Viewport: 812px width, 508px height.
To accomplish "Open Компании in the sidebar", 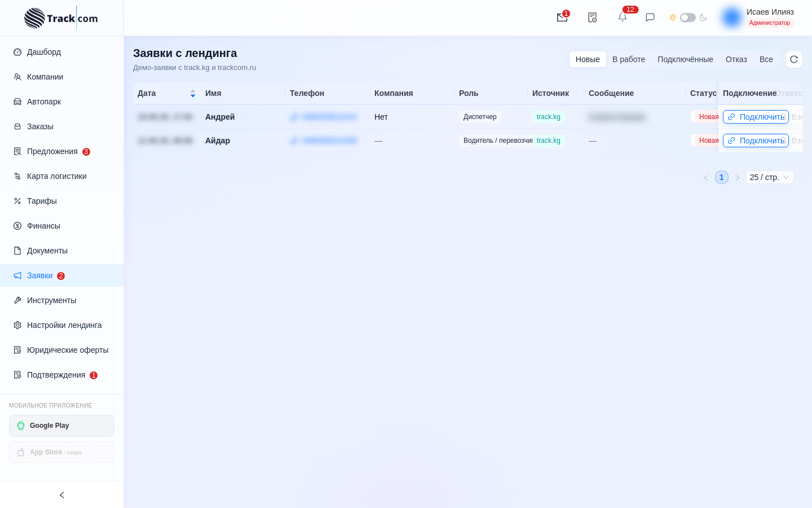I will (x=62, y=77).
